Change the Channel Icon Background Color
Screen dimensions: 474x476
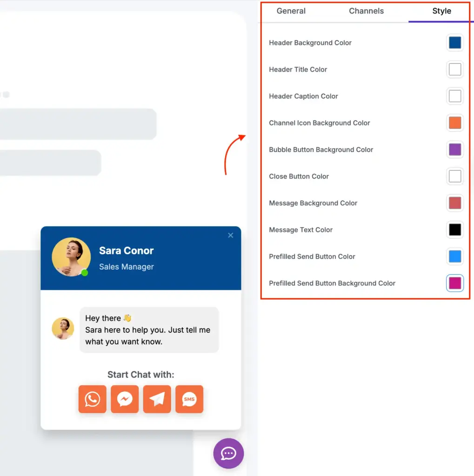click(x=454, y=123)
